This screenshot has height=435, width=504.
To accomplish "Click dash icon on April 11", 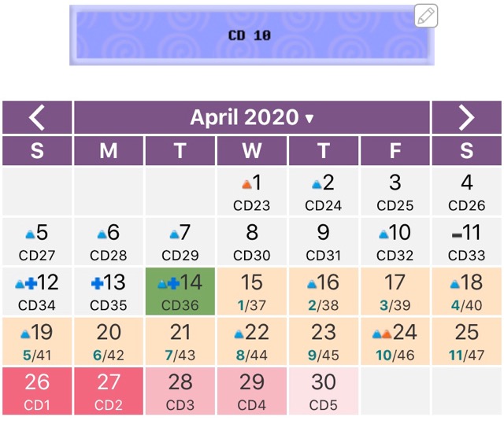I will point(457,235).
